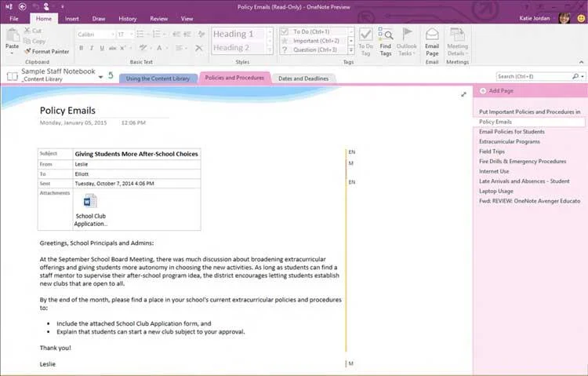Click Add Page in the page list
588x376 pixels.
pyautogui.click(x=497, y=91)
